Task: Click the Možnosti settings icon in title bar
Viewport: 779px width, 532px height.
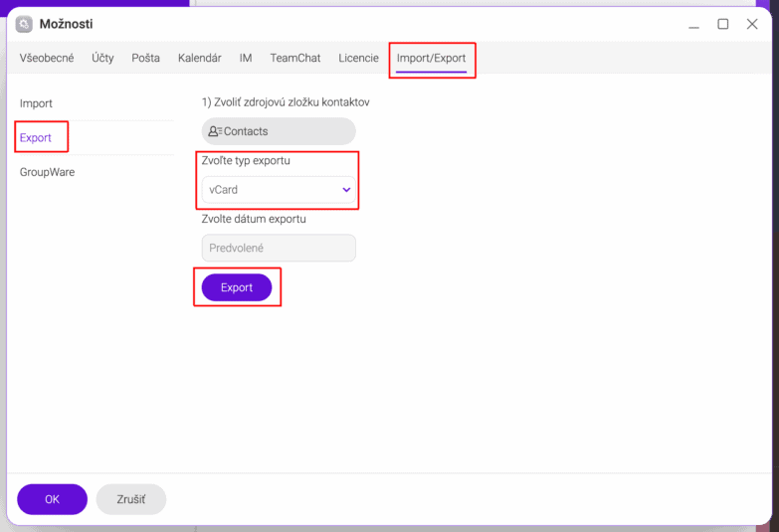Action: [24, 24]
